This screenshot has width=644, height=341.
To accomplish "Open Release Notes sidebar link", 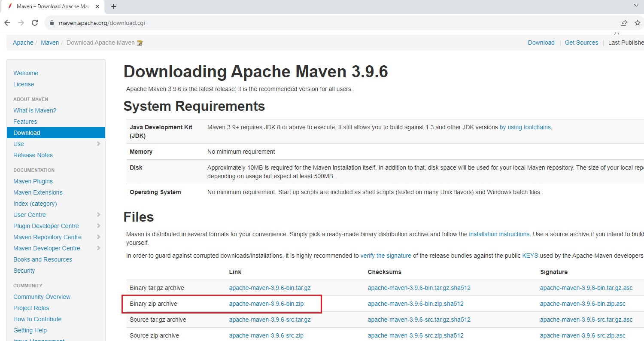I will click(x=33, y=155).
